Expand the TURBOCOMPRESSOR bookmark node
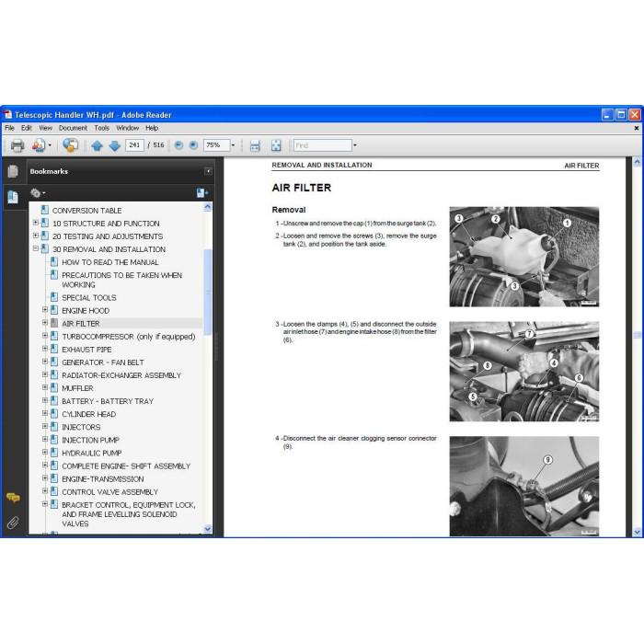Screen dimensions: 644x644 coord(45,336)
